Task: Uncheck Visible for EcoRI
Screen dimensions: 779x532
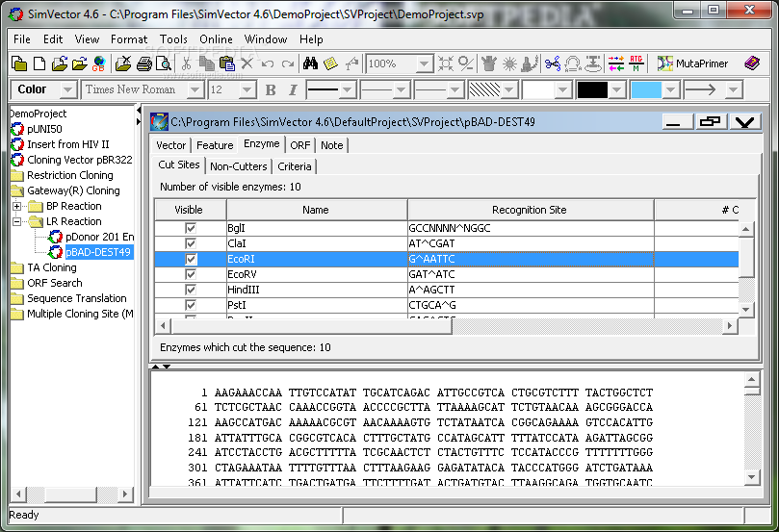Action: (191, 259)
